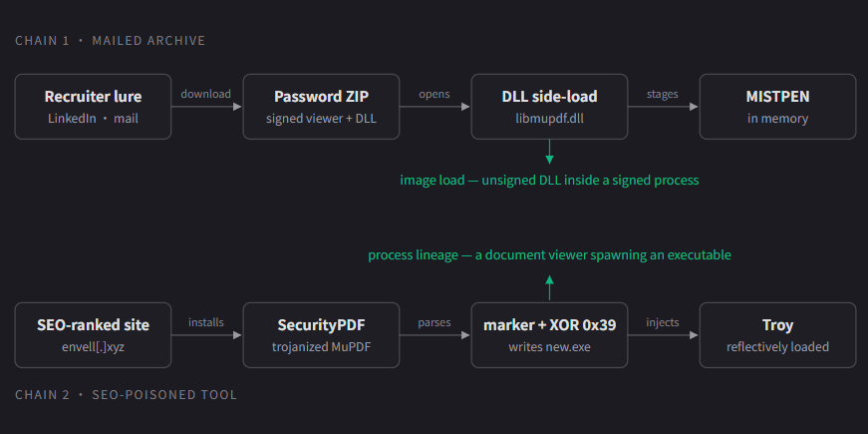Click the Chain 1 Mailed Archive heading
The image size is (868, 434).
(111, 41)
